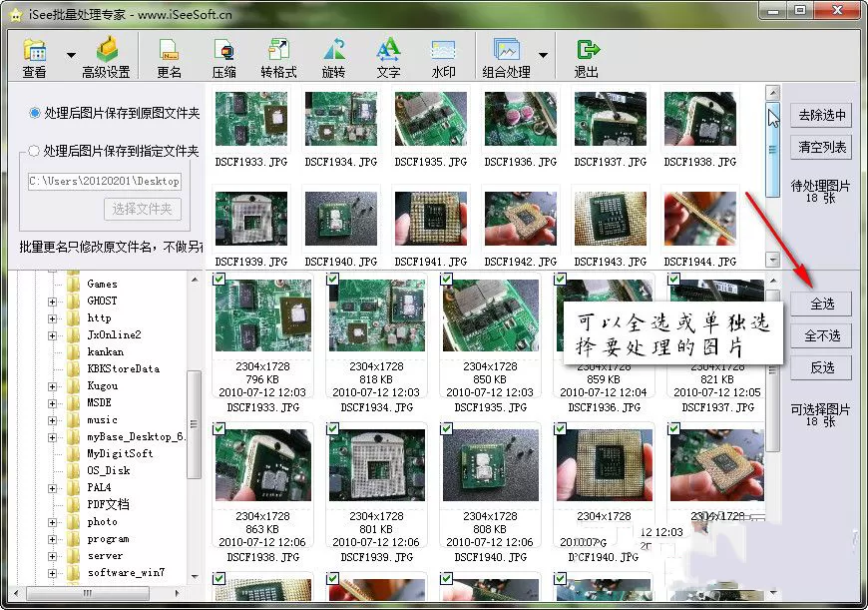Viewport: 868px width, 610px height.
Task: Select the 转格式 format conversion tool
Action: (278, 58)
